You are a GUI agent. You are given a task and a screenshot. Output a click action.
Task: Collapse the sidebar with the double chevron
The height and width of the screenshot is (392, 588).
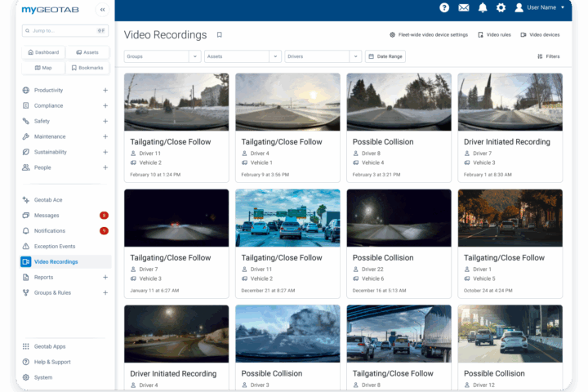click(x=102, y=10)
